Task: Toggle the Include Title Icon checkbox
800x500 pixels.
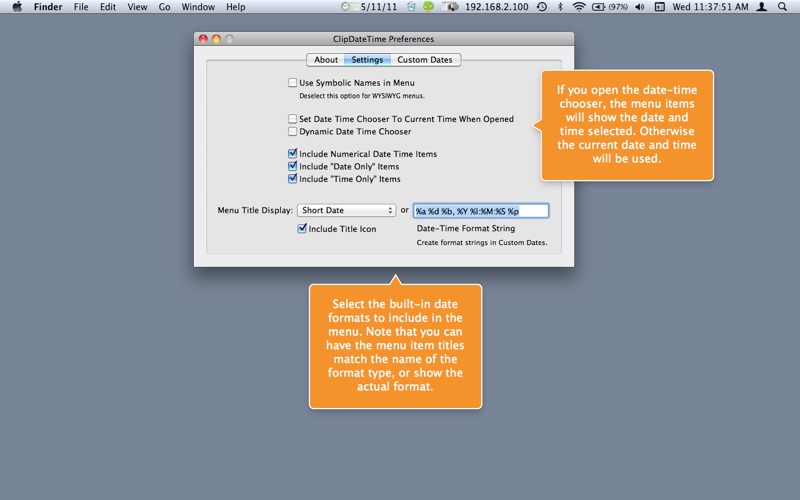Action: 302,228
